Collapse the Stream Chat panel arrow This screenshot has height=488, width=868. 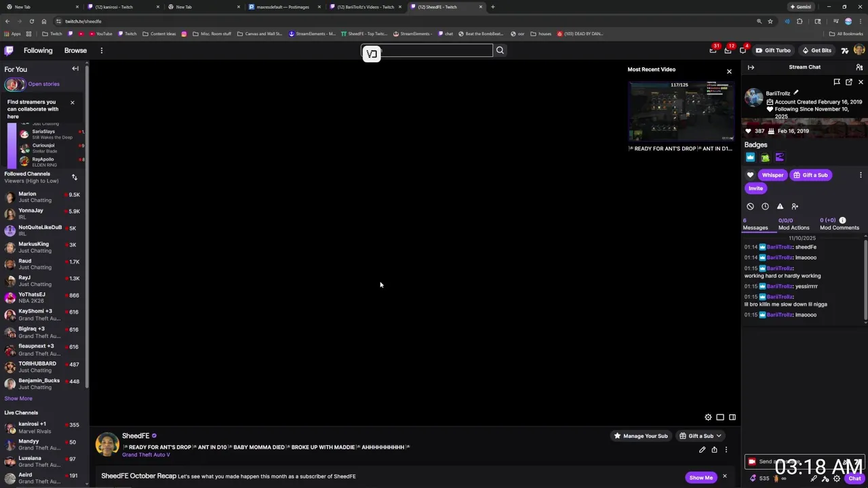pyautogui.click(x=751, y=67)
